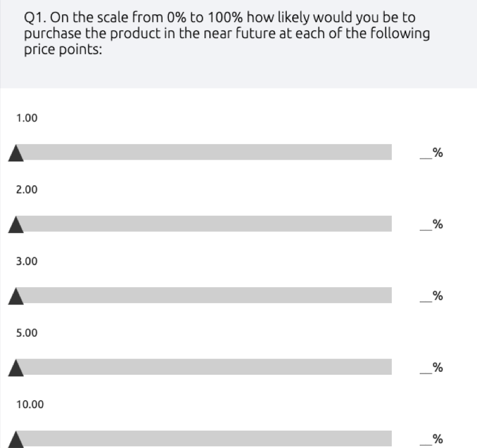Click the 3.00 price point label
477x448 pixels.
(x=27, y=261)
